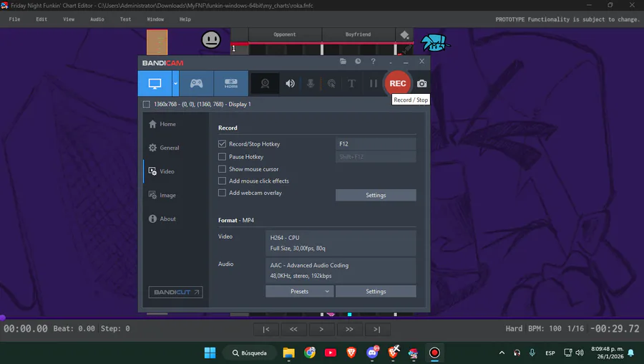
Task: Open Brave browser from the taskbar
Action: pos(351,353)
